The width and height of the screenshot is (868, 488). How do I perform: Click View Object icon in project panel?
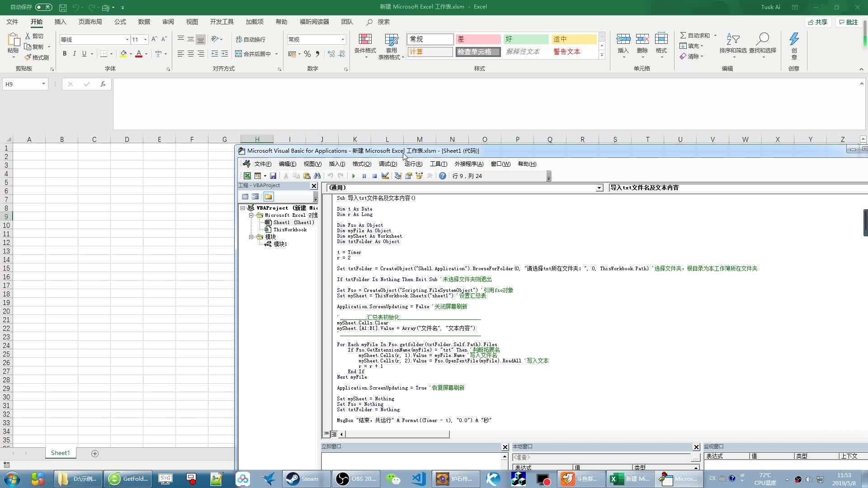[255, 197]
